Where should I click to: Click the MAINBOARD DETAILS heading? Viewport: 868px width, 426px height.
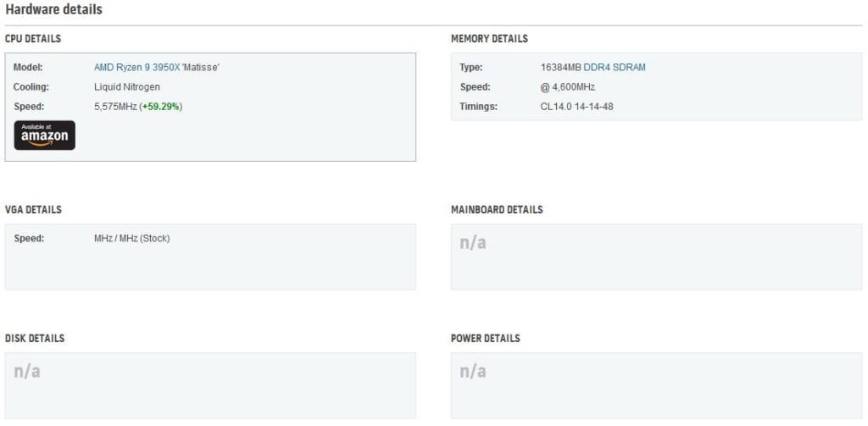tap(497, 210)
